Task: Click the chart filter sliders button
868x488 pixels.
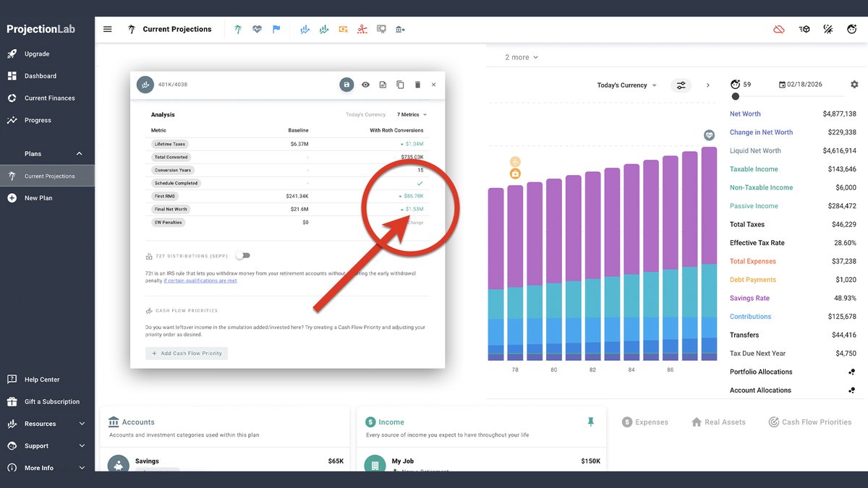Action: (x=681, y=85)
